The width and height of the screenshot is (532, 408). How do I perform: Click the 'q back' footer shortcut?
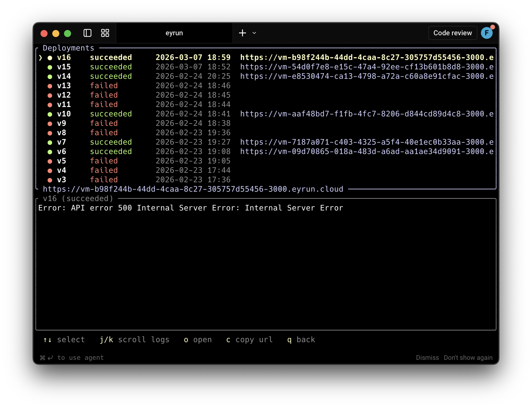(x=301, y=340)
